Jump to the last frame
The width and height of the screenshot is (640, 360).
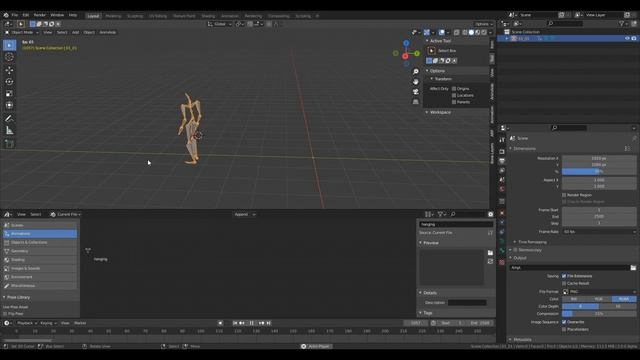(269, 323)
